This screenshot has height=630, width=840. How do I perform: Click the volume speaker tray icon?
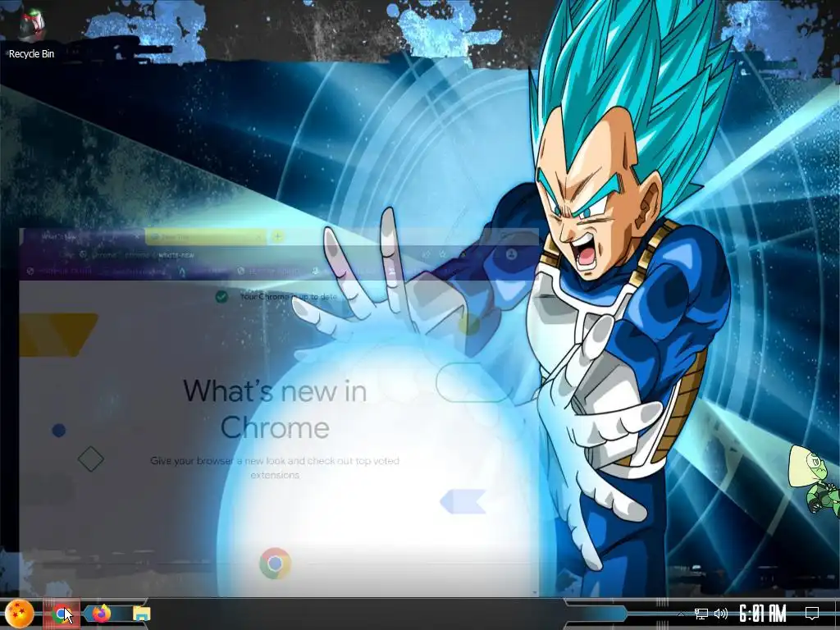pos(721,614)
